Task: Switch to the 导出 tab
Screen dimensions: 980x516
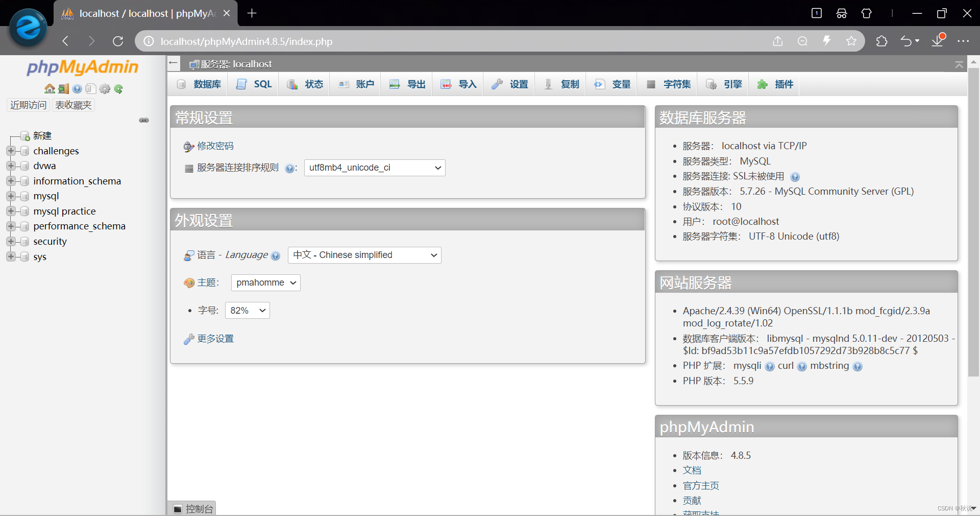Action: [407, 84]
